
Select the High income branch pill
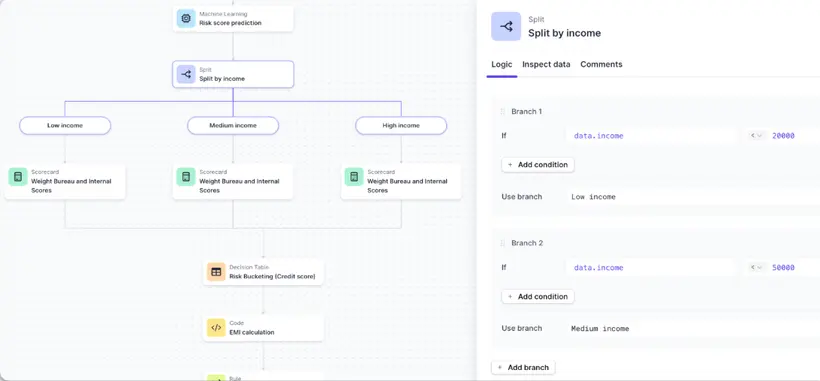(x=401, y=125)
